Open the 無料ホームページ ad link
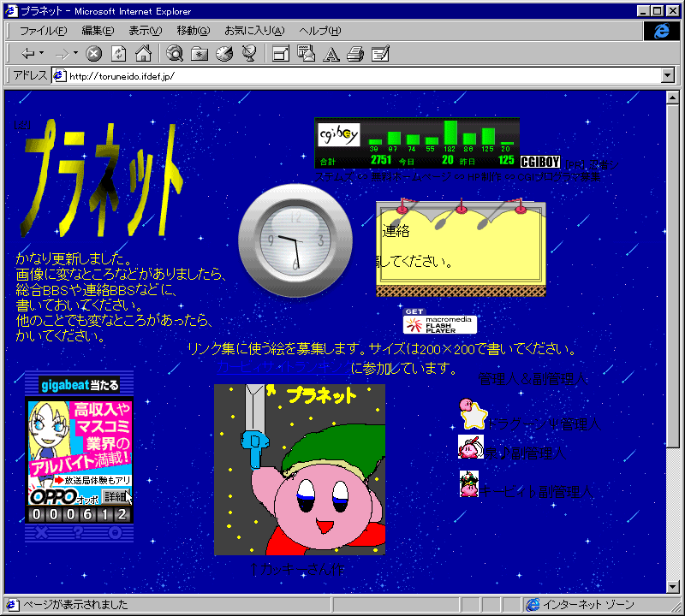Screen dimensions: 685x616 tap(411, 177)
